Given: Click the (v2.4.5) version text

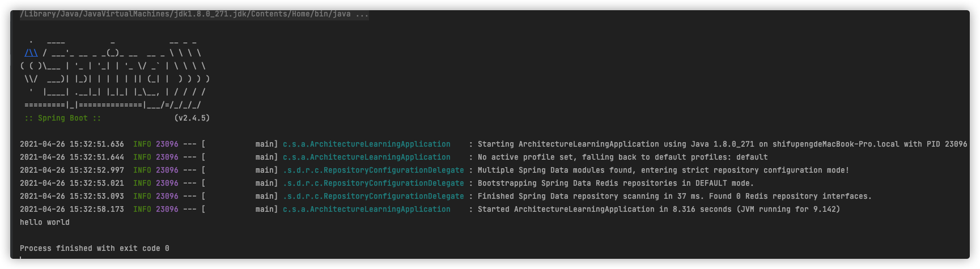Looking at the screenshot, I should pyautogui.click(x=192, y=118).
